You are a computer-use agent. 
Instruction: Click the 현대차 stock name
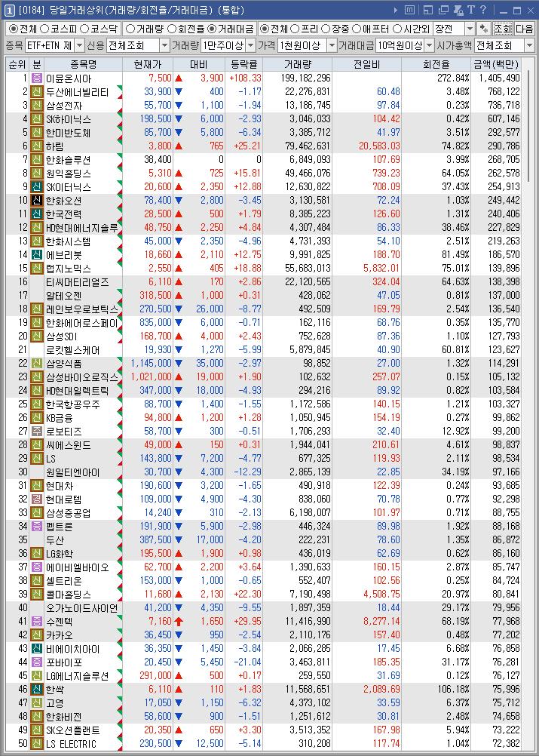click(x=60, y=486)
